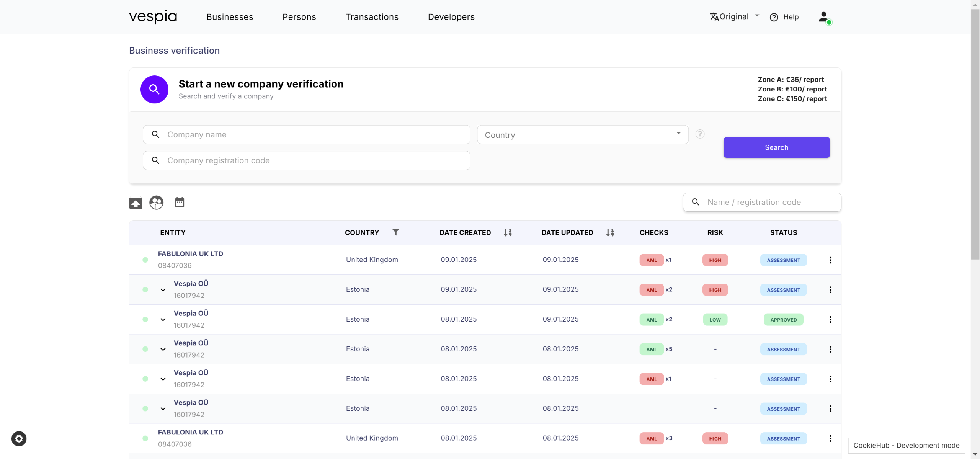This screenshot has height=459, width=980.
Task: Sort by Date Updated column icon
Action: (610, 232)
